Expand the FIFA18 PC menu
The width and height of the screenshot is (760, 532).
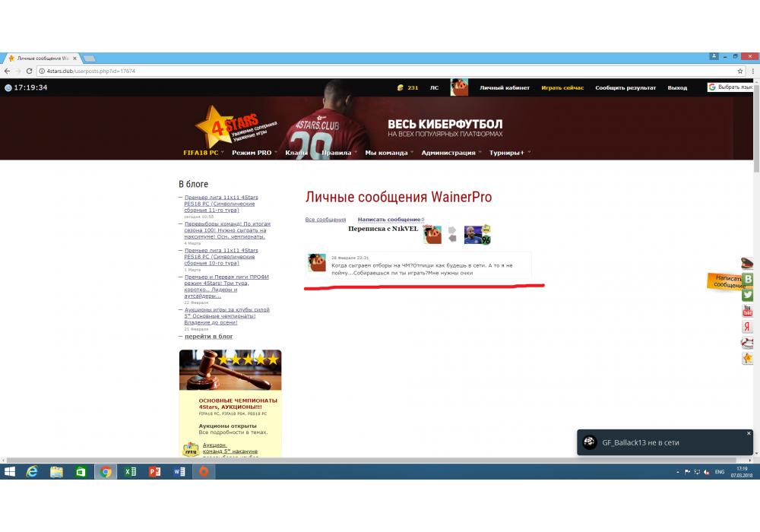coord(201,153)
